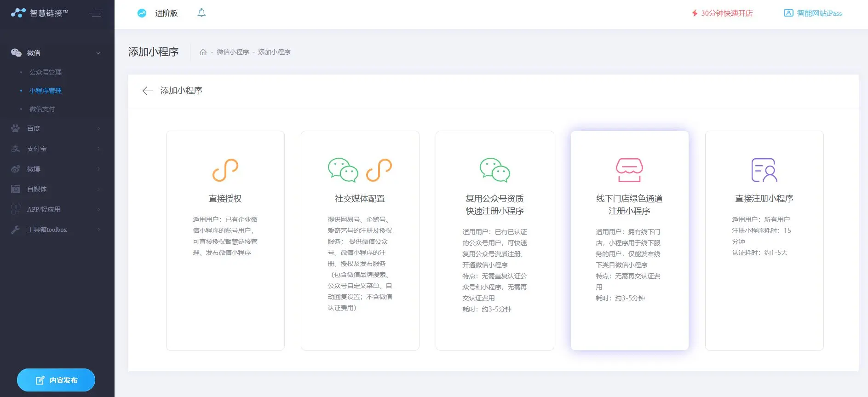Click the back arrow beside 添加小程序
868x397 pixels.
coord(147,91)
